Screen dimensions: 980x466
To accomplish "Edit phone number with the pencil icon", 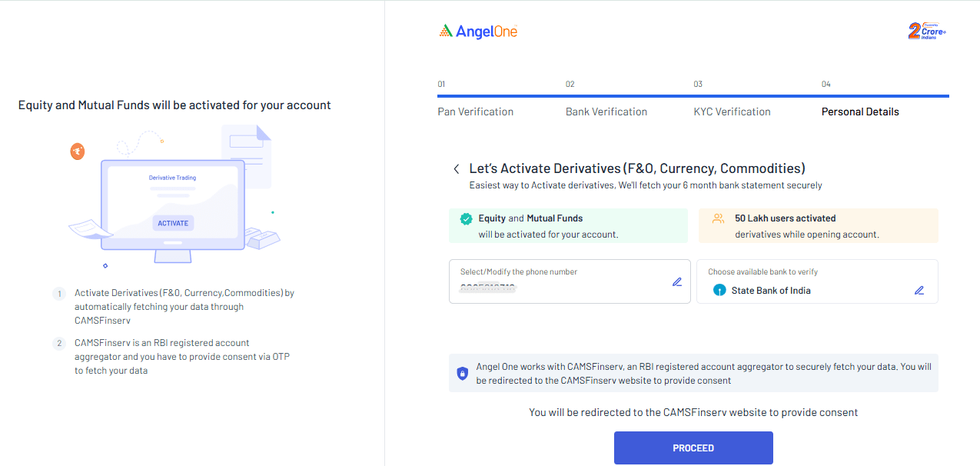I will click(677, 282).
